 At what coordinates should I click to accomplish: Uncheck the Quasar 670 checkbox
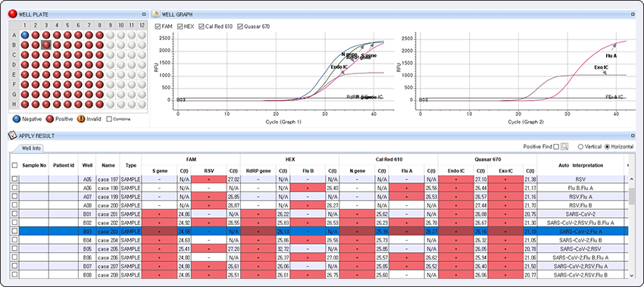coord(240,27)
